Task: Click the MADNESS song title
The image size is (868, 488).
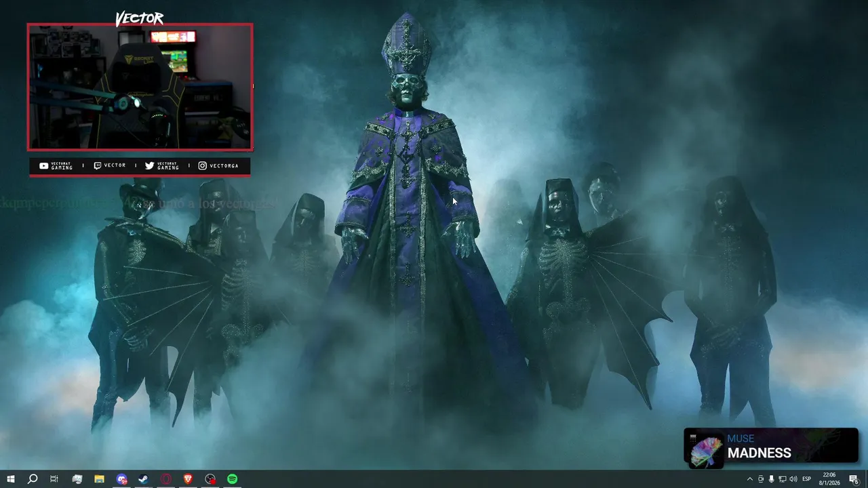Action: coord(759,453)
